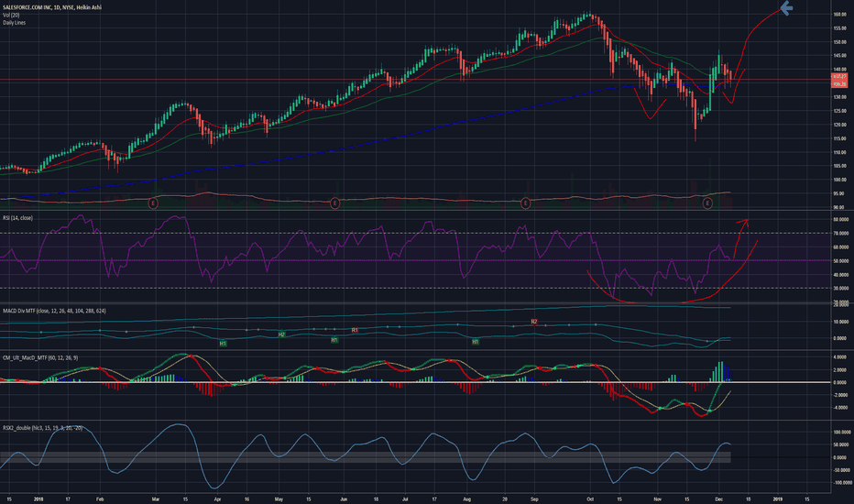
Task: Click the Jun date axis label
Action: coord(343,499)
